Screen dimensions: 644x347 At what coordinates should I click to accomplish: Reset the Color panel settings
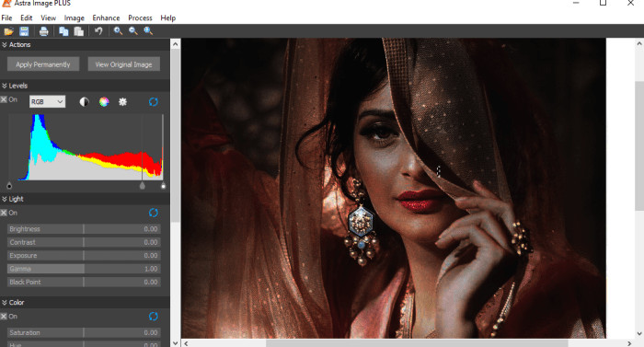coord(154,316)
